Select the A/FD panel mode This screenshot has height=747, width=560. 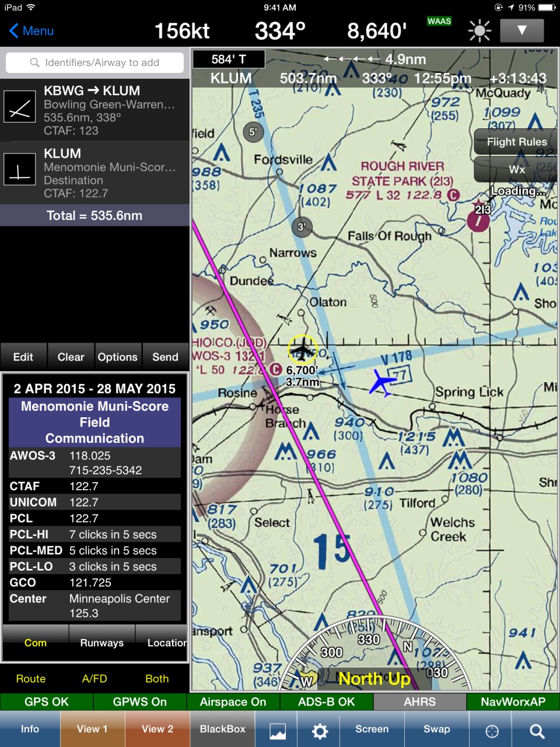(94, 679)
